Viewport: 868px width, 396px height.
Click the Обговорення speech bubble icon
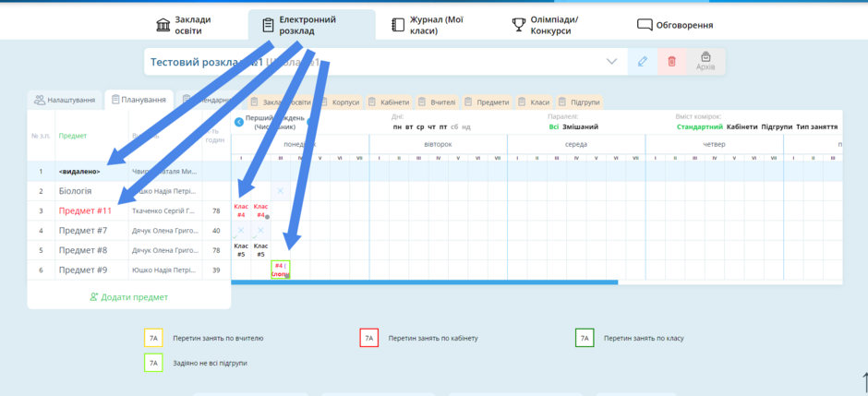pyautogui.click(x=645, y=25)
